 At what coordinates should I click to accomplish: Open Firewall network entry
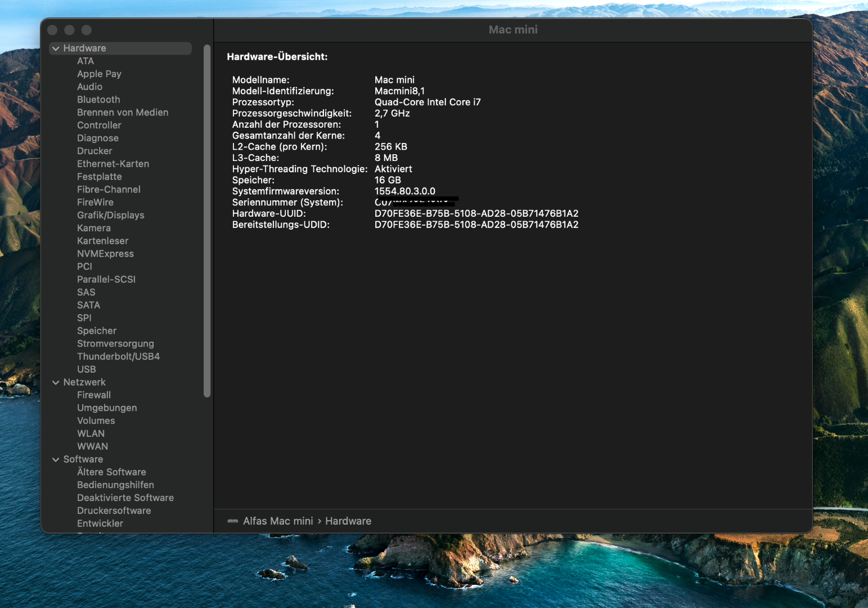click(x=94, y=395)
